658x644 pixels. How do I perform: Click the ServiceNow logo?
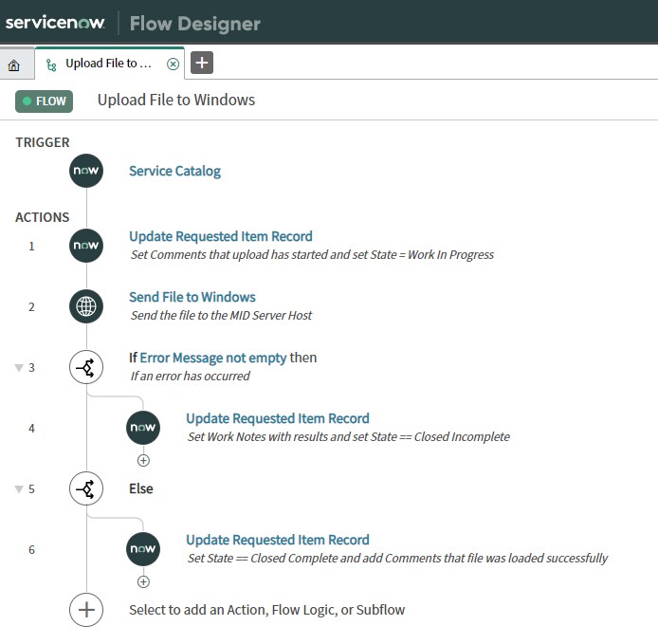tap(55, 22)
